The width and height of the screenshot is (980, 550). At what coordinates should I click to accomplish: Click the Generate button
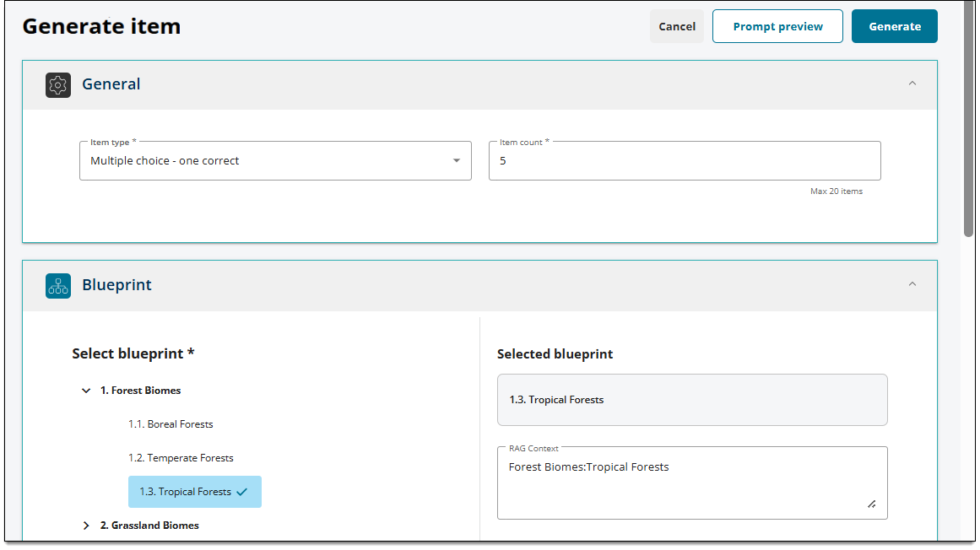point(895,26)
